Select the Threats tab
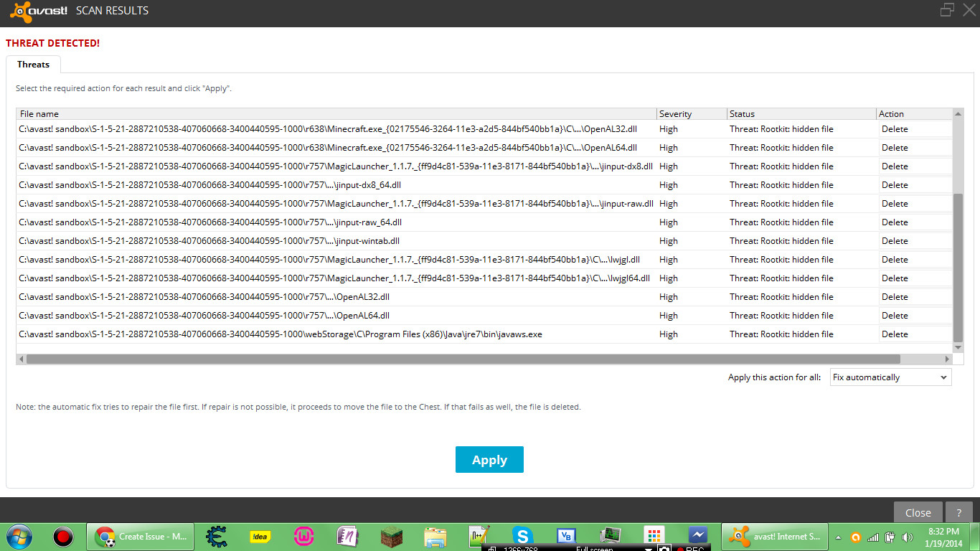 click(x=34, y=65)
